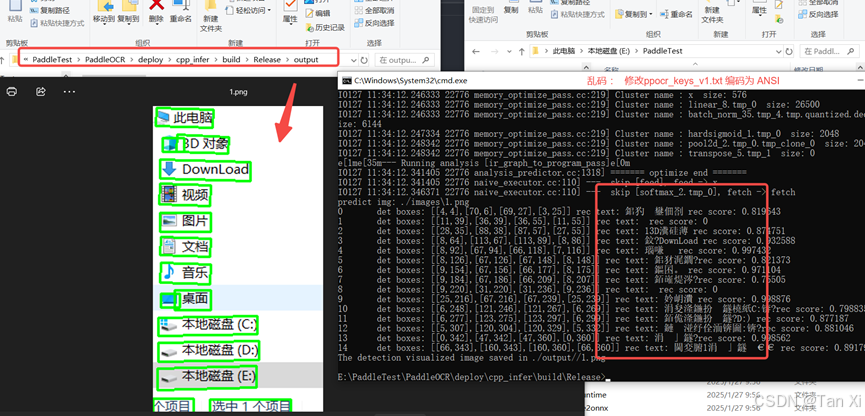
Task: Click Paste in the left Explorer ribbon
Action: click(15, 12)
